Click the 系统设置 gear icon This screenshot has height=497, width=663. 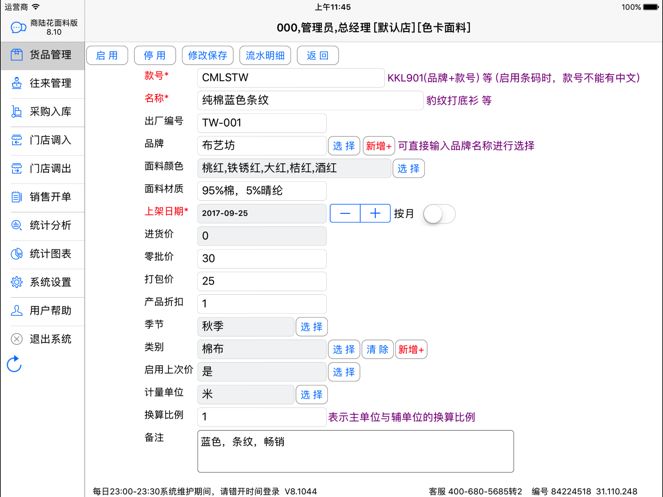click(x=16, y=282)
